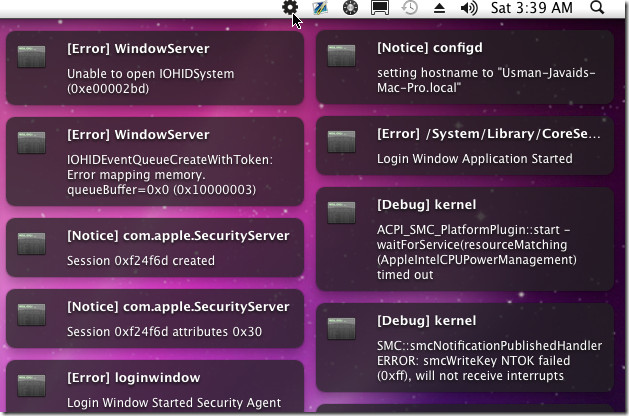Click the pen-and-ruler menu bar icon
Image resolution: width=629 pixels, height=416 pixels.
(320, 8)
